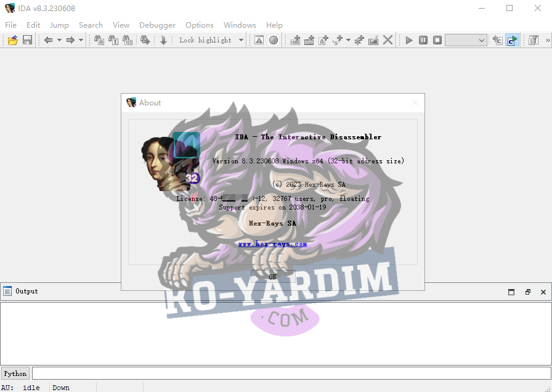This screenshot has height=392, width=552.
Task: Click the X delete icon in the toolbar
Action: coord(388,40)
